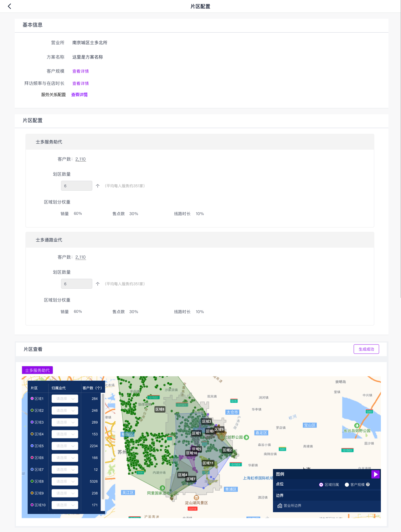Screen dimensions: 401x532
Task: Click 南京城区士多北所 office name
Action: (x=90, y=43)
